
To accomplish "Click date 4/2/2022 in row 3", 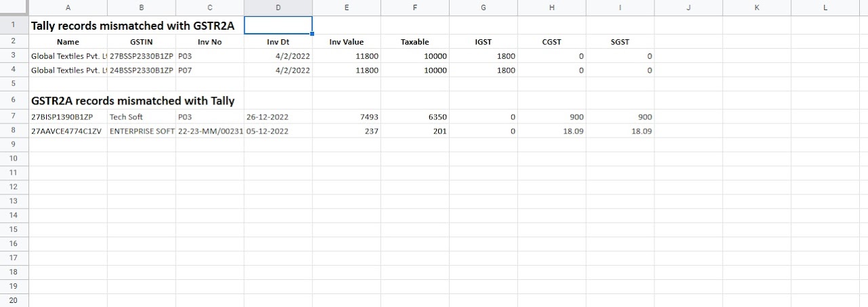I will point(278,56).
